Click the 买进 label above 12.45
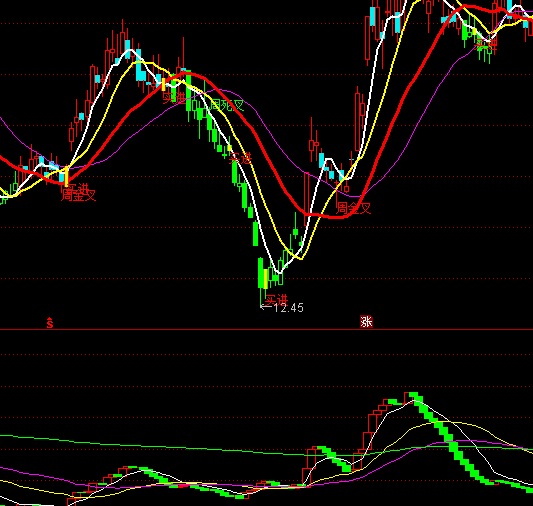Screen dimensions: 533x506 pos(276,300)
